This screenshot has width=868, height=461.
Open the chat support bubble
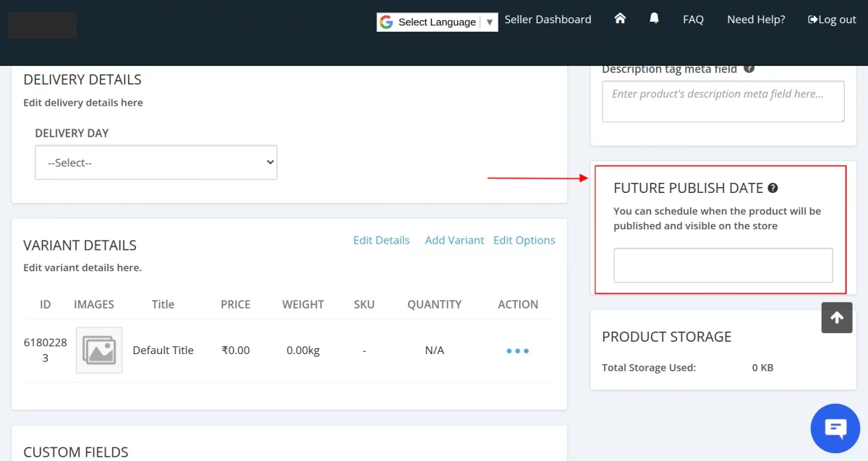pos(835,428)
